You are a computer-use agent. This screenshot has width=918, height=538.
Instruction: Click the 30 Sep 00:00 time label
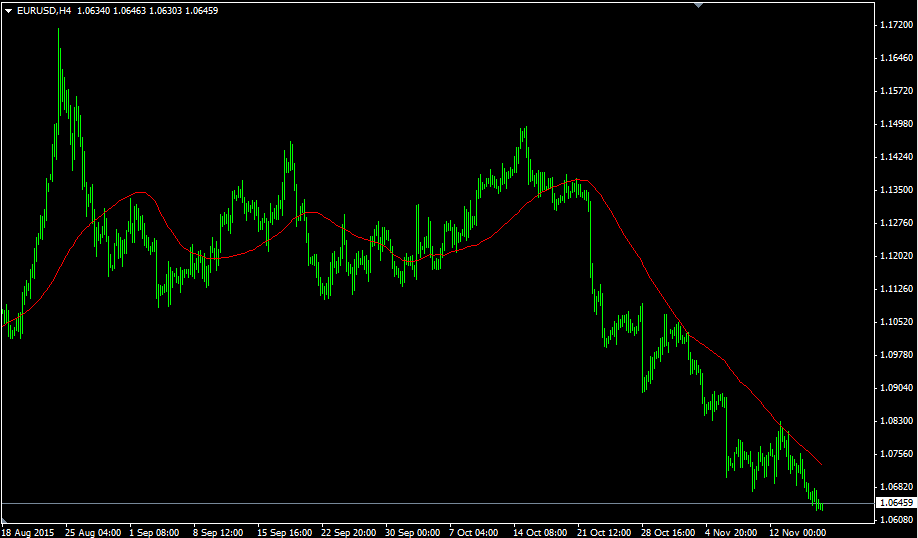pos(413,532)
